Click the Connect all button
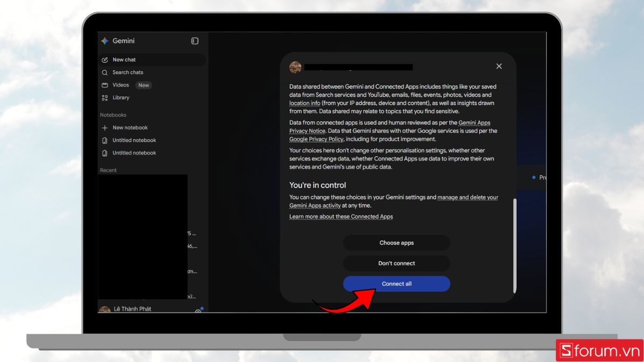 [397, 284]
